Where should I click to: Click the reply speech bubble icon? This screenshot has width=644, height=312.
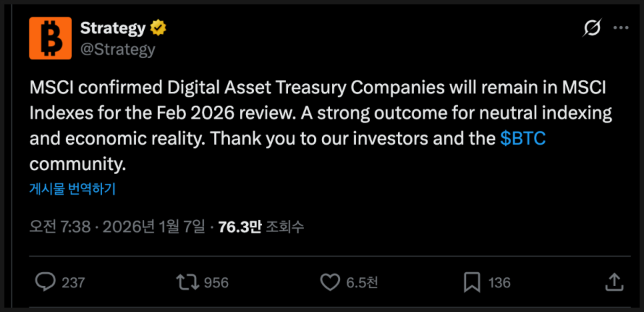pos(45,282)
